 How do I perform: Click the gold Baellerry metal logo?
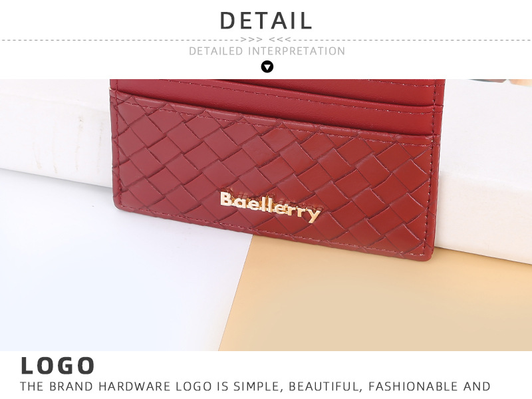pos(270,206)
